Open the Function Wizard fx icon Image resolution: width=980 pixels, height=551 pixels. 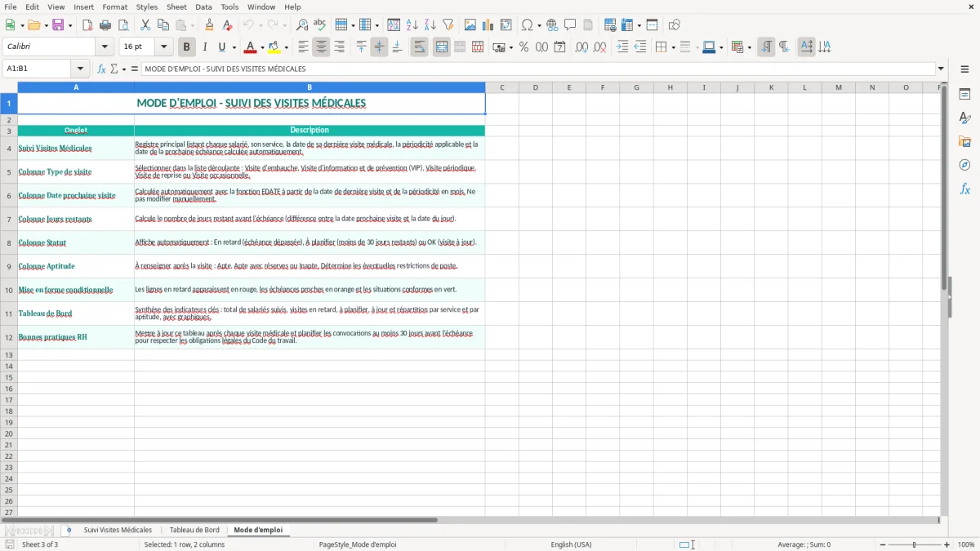pos(102,69)
